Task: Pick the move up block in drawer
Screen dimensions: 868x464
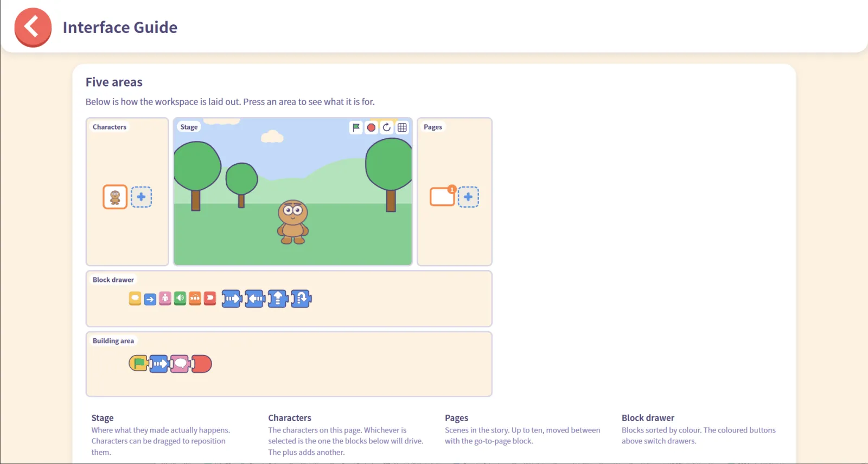Action: [278, 299]
